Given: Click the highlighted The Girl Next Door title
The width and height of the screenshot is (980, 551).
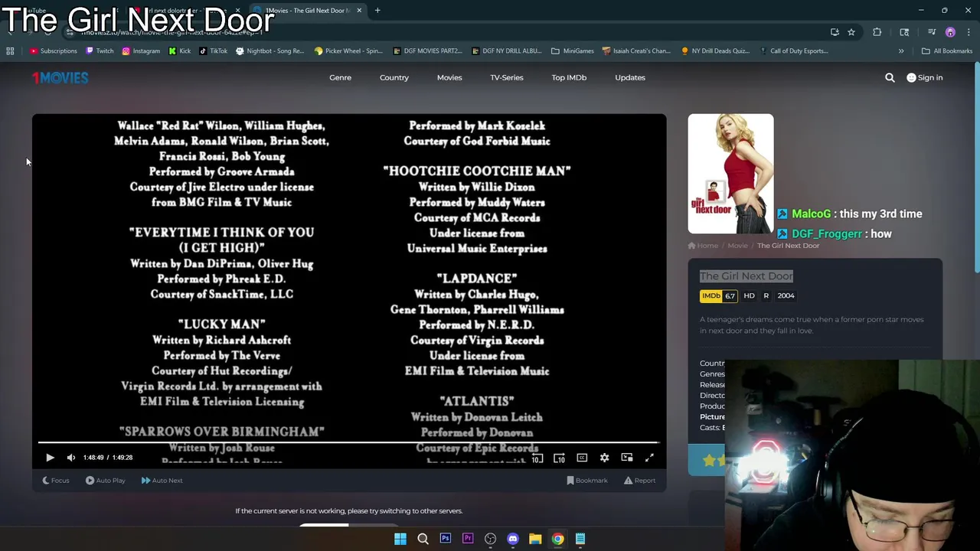Looking at the screenshot, I should coord(746,276).
